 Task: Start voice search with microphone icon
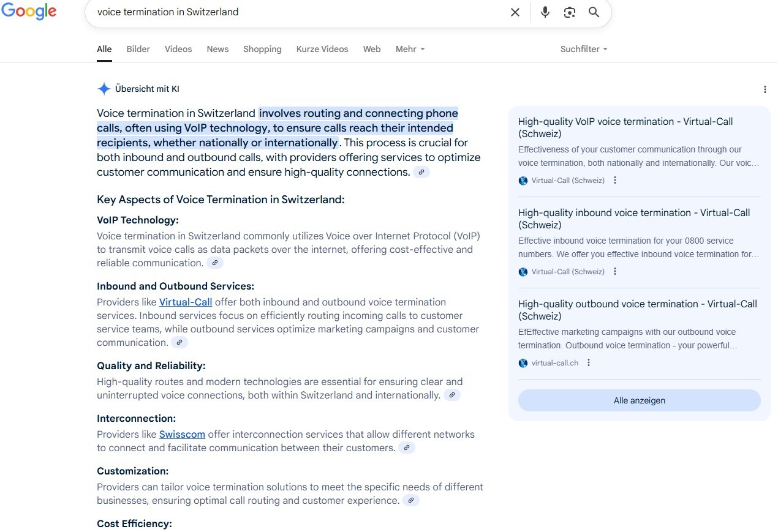pyautogui.click(x=545, y=12)
